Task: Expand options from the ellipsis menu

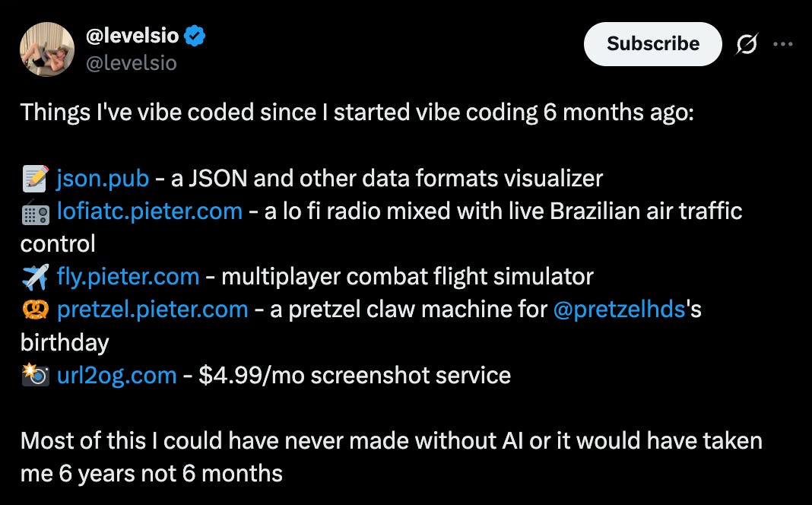Action: (x=784, y=44)
